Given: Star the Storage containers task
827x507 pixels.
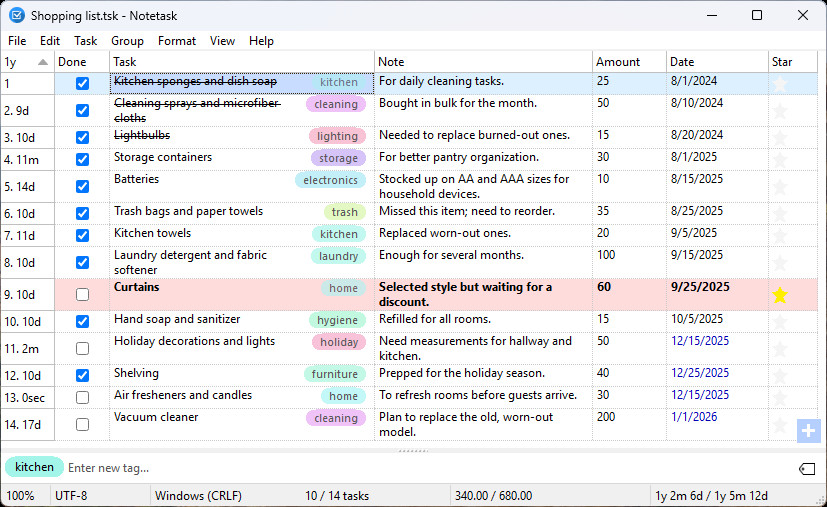Looking at the screenshot, I should click(x=780, y=159).
